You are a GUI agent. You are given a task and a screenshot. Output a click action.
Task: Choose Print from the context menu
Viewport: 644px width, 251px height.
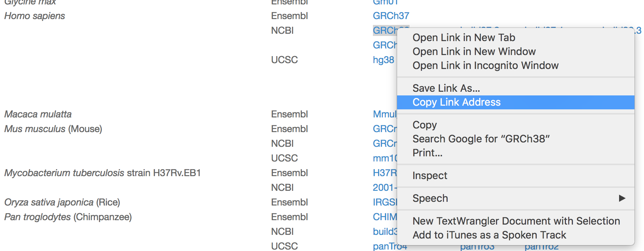(427, 153)
